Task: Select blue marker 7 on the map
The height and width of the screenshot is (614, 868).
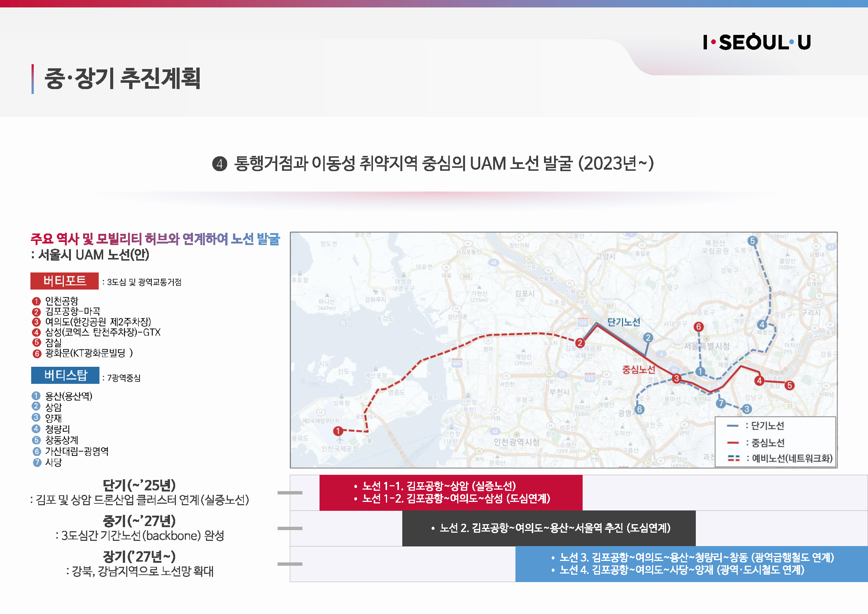Action: (x=721, y=403)
